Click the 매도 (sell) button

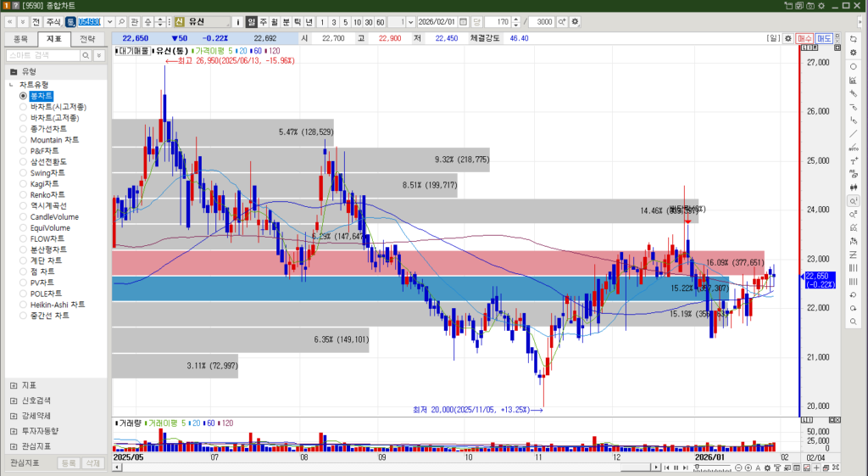(824, 38)
